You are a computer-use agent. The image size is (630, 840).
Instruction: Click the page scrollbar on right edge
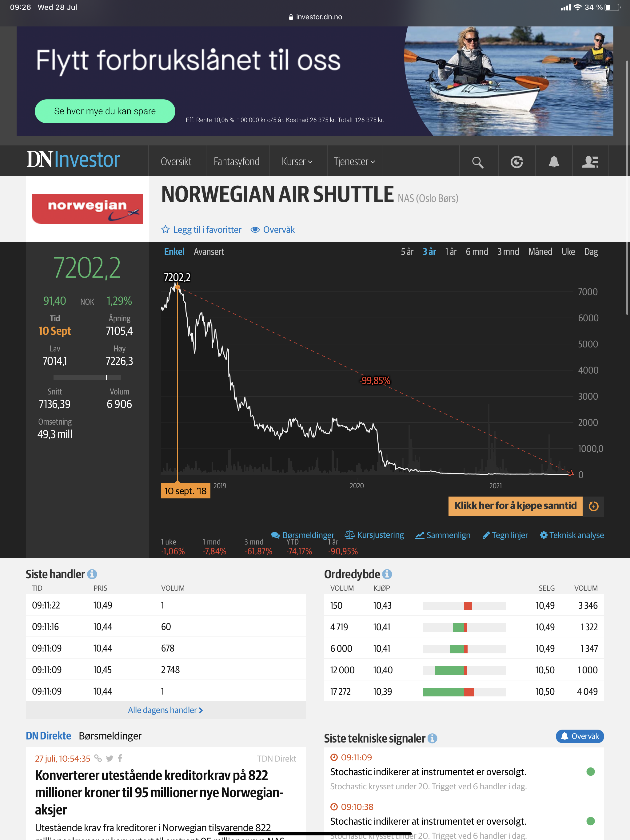click(627, 187)
